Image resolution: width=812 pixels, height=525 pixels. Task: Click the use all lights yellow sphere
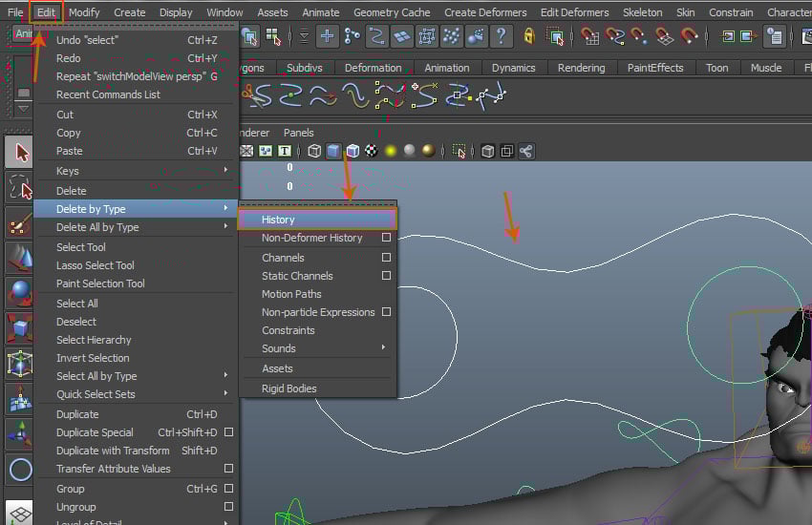pos(391,151)
